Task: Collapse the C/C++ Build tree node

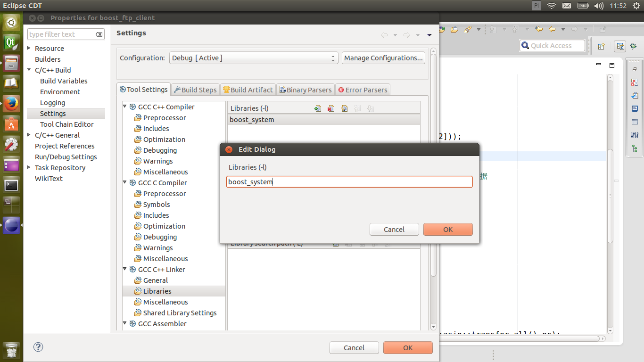Action: (29, 70)
